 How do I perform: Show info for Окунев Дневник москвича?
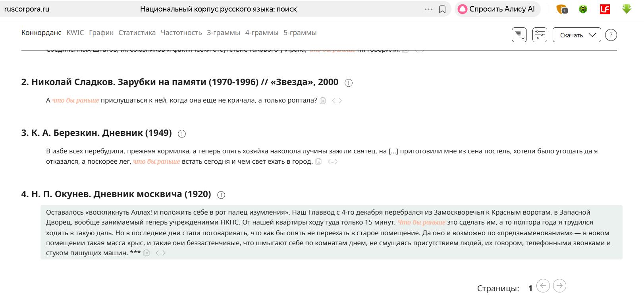(x=221, y=195)
